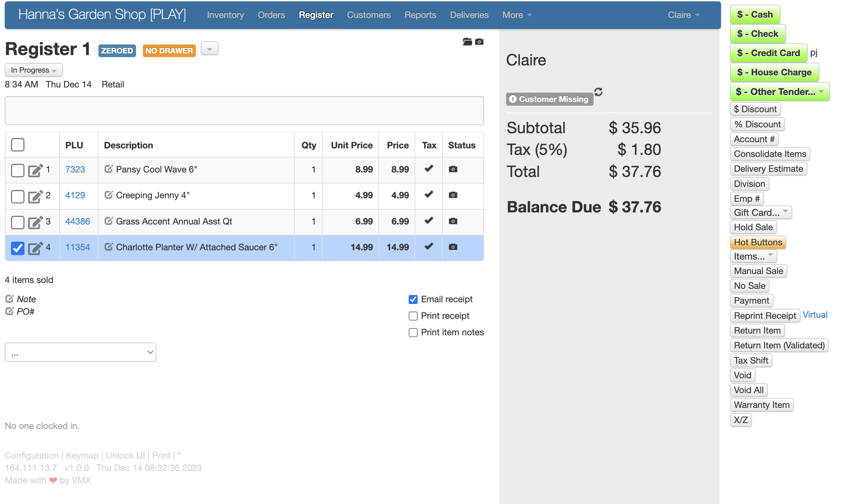The height and width of the screenshot is (504, 858).
Task: Edit Creeping Jenny description pencil icon
Action: pos(108,195)
